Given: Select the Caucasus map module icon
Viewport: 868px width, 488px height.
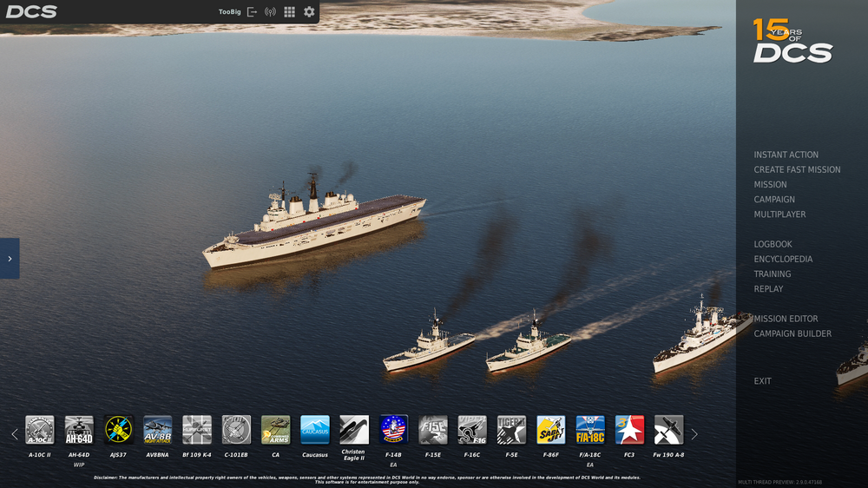Looking at the screenshot, I should coord(315,430).
